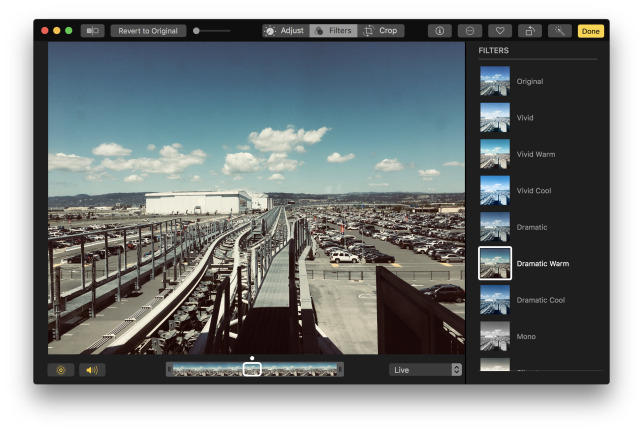The width and height of the screenshot is (643, 432).
Task: Click the main photo preview
Action: click(256, 198)
